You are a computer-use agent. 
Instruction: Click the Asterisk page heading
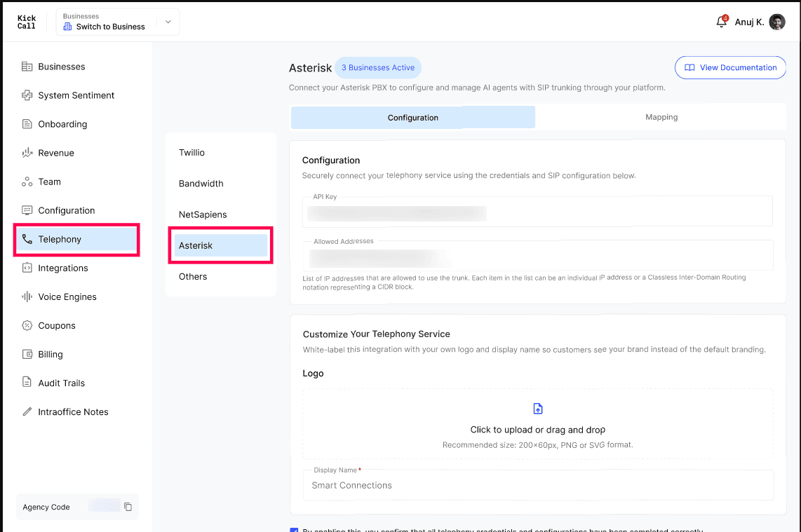[310, 68]
